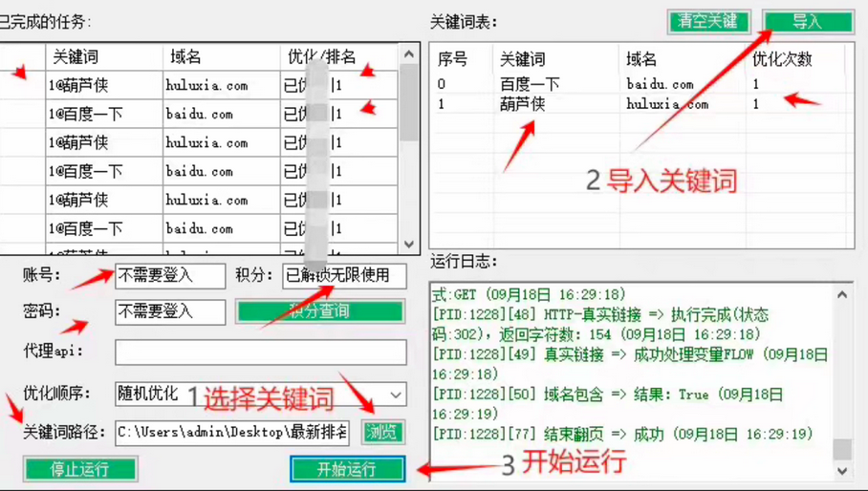
Task: Click the HTTP-真实链接 执行完成 log line
Action: 600,325
